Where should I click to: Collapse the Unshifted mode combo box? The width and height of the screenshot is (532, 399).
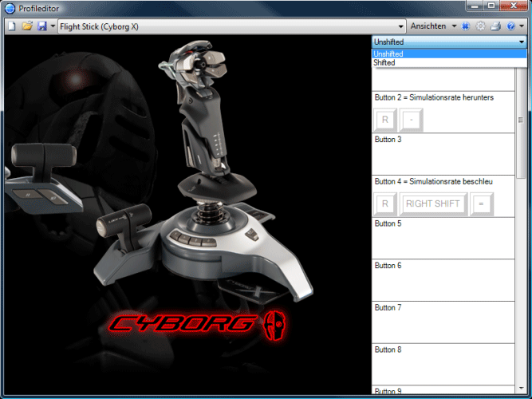pyautogui.click(x=520, y=41)
